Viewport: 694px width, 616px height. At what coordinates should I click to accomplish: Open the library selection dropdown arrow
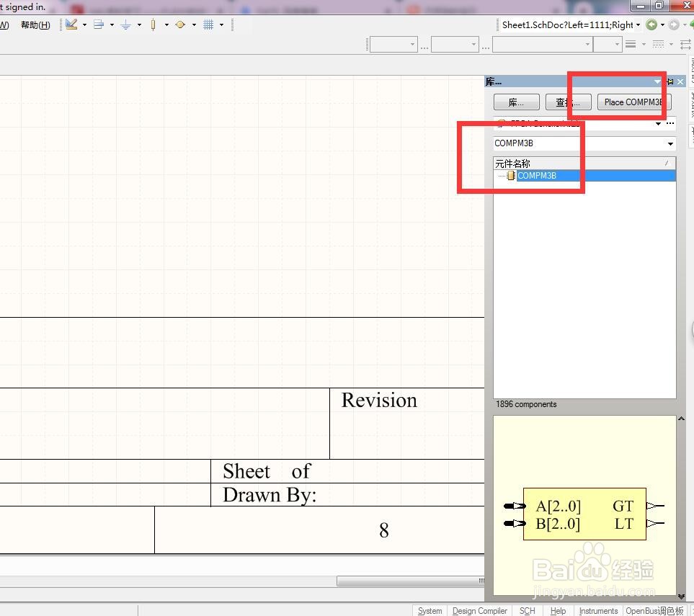click(658, 123)
